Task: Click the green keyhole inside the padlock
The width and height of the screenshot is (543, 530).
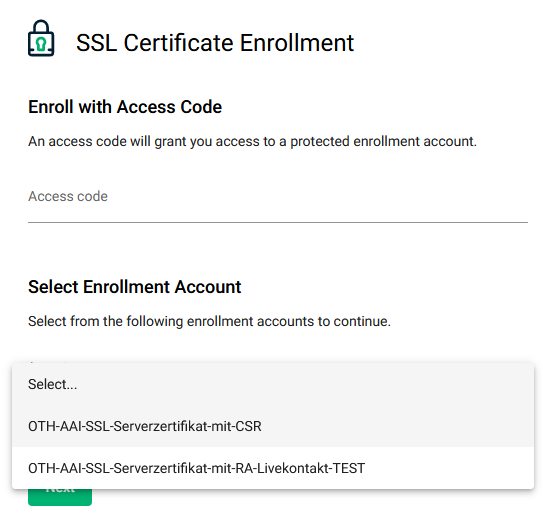Action: 41,44
